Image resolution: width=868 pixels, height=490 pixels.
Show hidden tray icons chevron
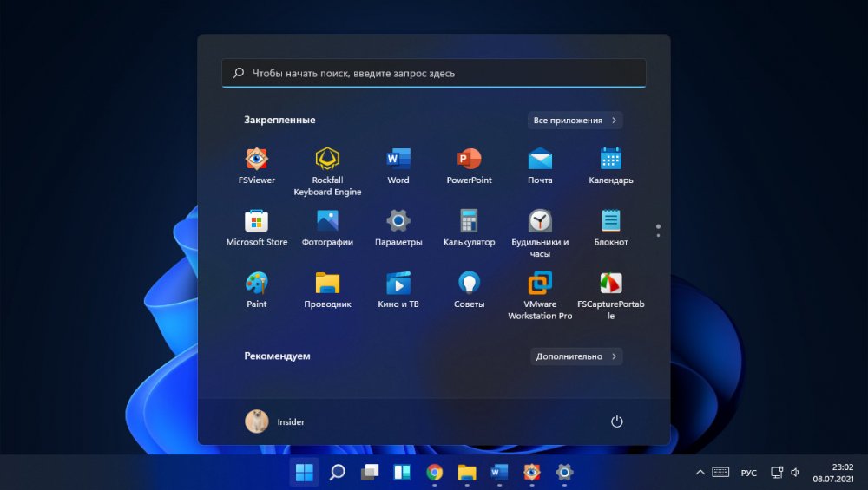(x=700, y=473)
